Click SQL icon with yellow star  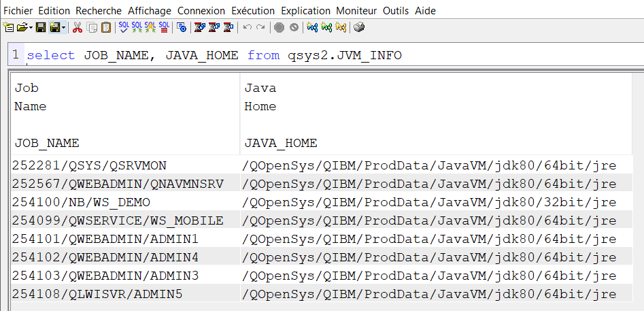click(x=150, y=27)
